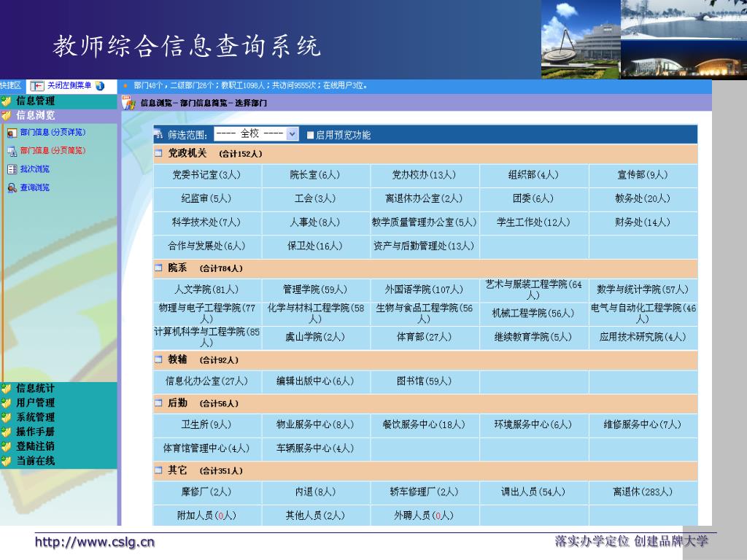Click the icon beside 部门信息(分页简览)
Viewport: 747px width, 560px height.
(12, 152)
